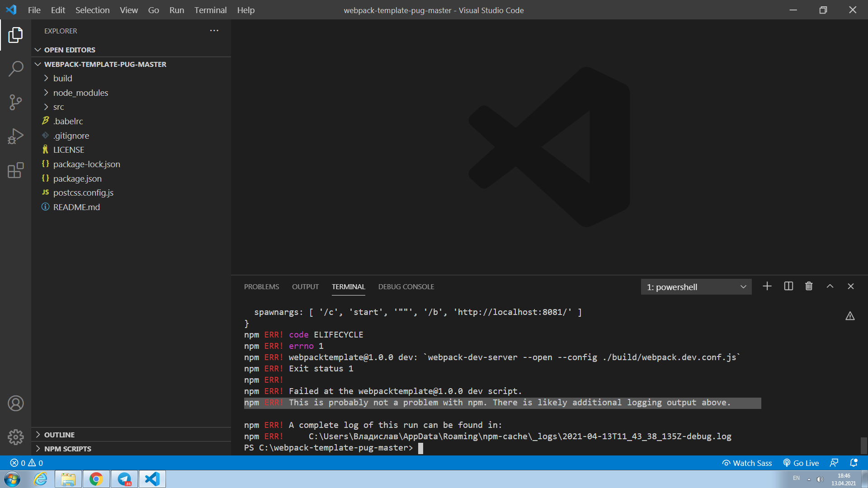Open the LICENSE file
The width and height of the screenshot is (868, 488).
pos(131,150)
